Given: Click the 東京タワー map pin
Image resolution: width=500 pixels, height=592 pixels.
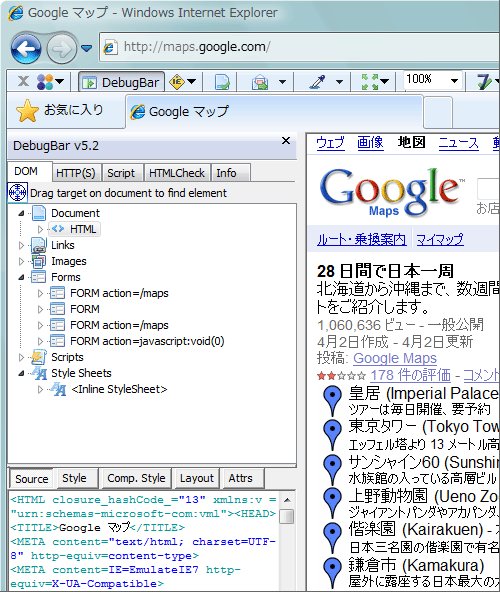Looking at the screenshot, I should (x=333, y=434).
